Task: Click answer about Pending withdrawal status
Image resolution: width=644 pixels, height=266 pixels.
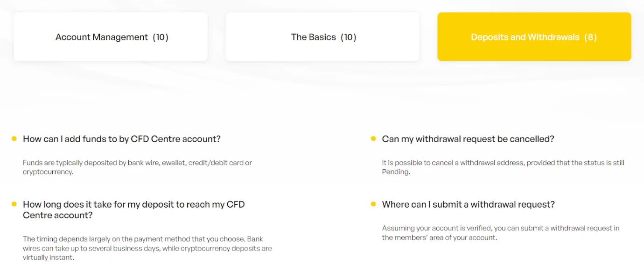Action: [503, 167]
